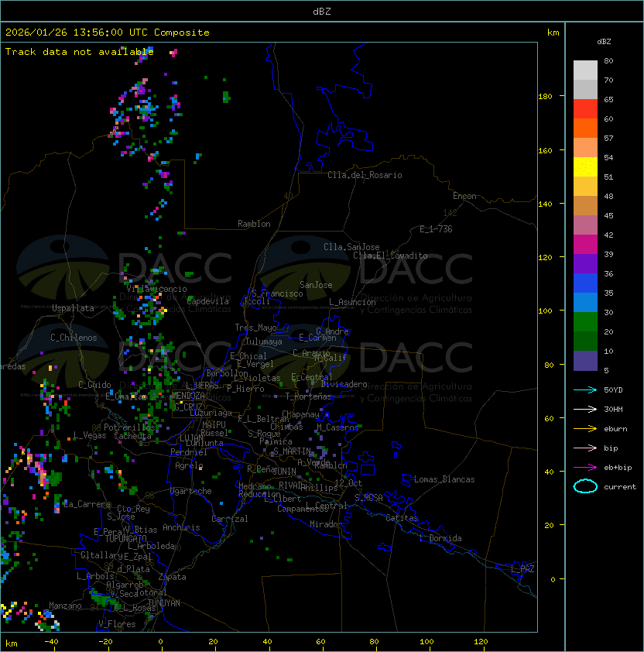This screenshot has width=644, height=652.
Task: Select the S_MARTIN label on map
Action: pos(292,451)
